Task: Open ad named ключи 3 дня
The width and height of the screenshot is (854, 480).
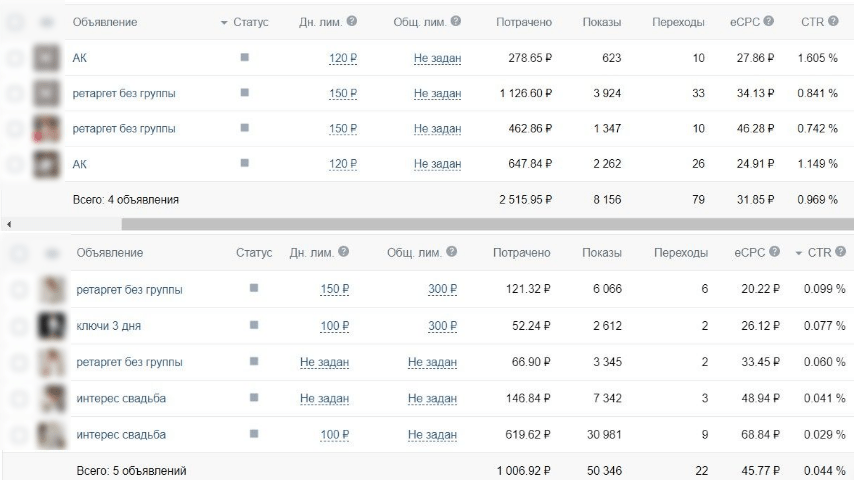Action: coord(108,326)
